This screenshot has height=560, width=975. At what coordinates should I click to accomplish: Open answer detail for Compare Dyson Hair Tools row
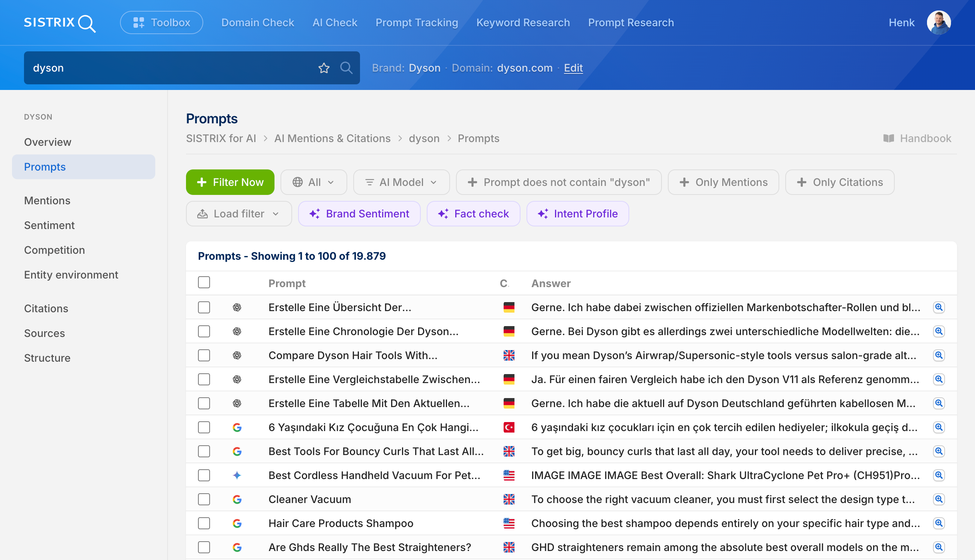coord(939,355)
